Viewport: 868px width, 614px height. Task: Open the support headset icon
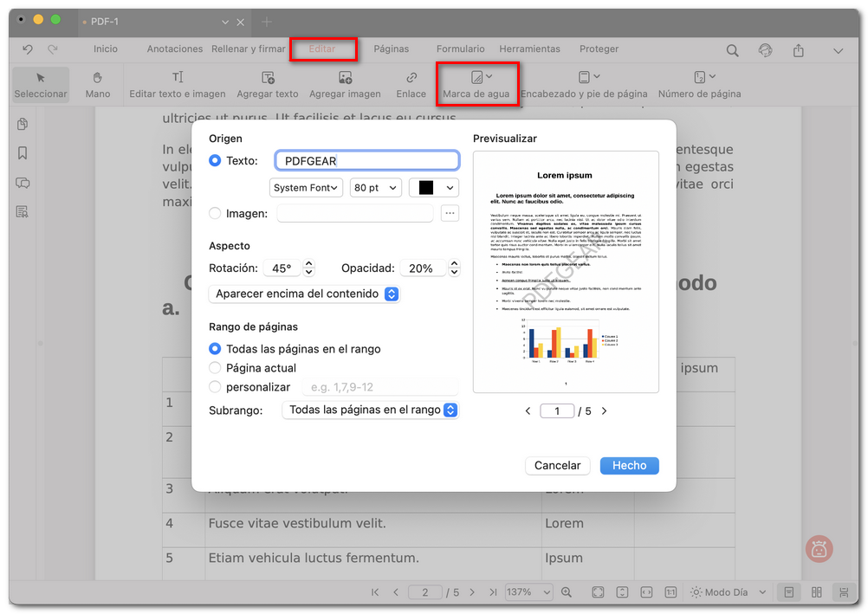point(765,50)
